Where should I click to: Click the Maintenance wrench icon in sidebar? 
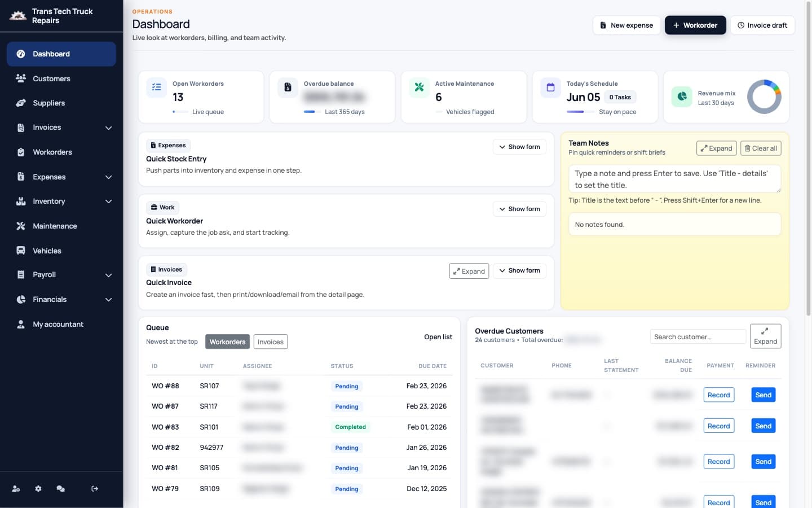(21, 226)
